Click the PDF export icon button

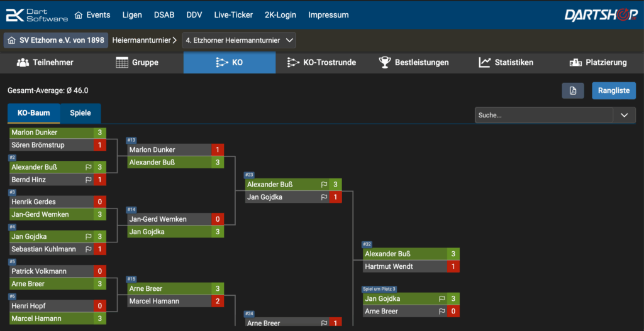click(x=572, y=90)
